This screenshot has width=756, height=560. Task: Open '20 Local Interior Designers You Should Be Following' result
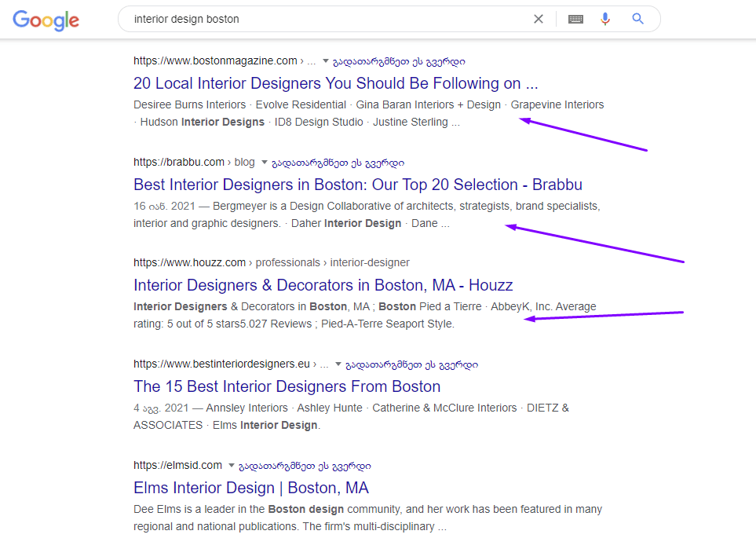(x=335, y=83)
